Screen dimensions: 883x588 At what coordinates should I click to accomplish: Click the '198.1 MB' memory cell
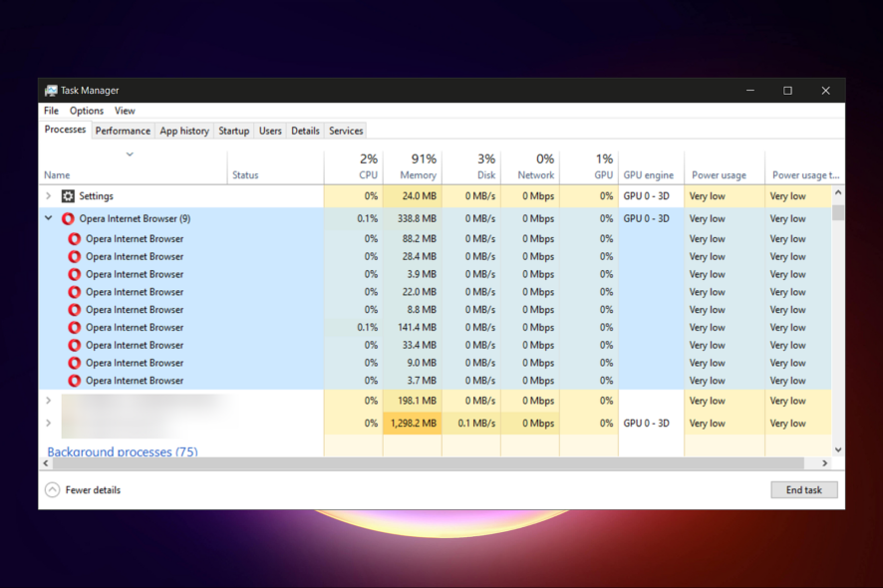[413, 401]
